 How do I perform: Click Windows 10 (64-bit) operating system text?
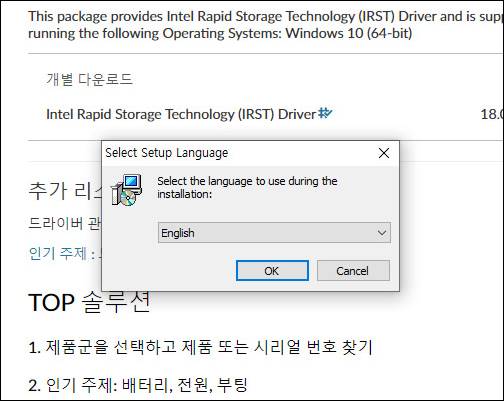tap(349, 33)
